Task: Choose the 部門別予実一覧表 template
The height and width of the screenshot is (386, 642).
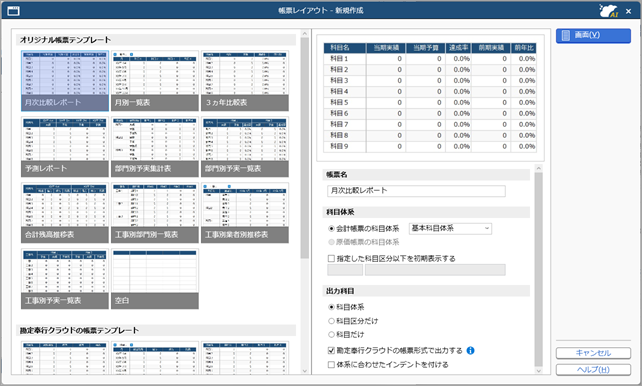Action: tap(245, 147)
